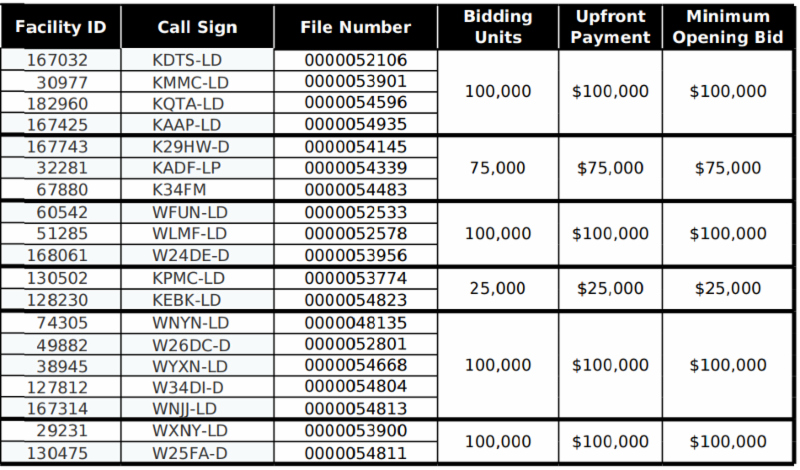Select file number 0000054339

tap(355, 168)
